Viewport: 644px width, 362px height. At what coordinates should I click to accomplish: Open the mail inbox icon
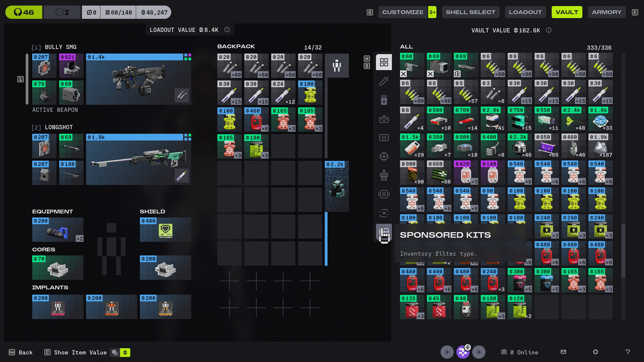point(563,352)
